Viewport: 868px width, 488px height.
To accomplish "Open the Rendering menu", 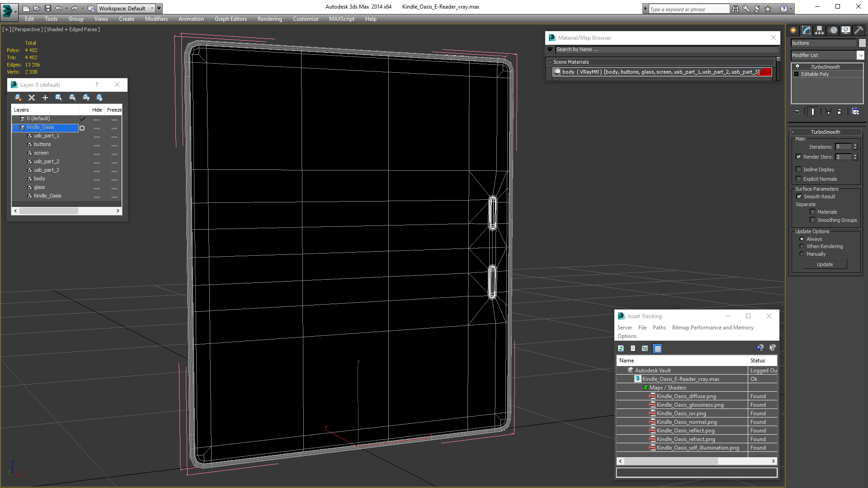I will [x=270, y=19].
